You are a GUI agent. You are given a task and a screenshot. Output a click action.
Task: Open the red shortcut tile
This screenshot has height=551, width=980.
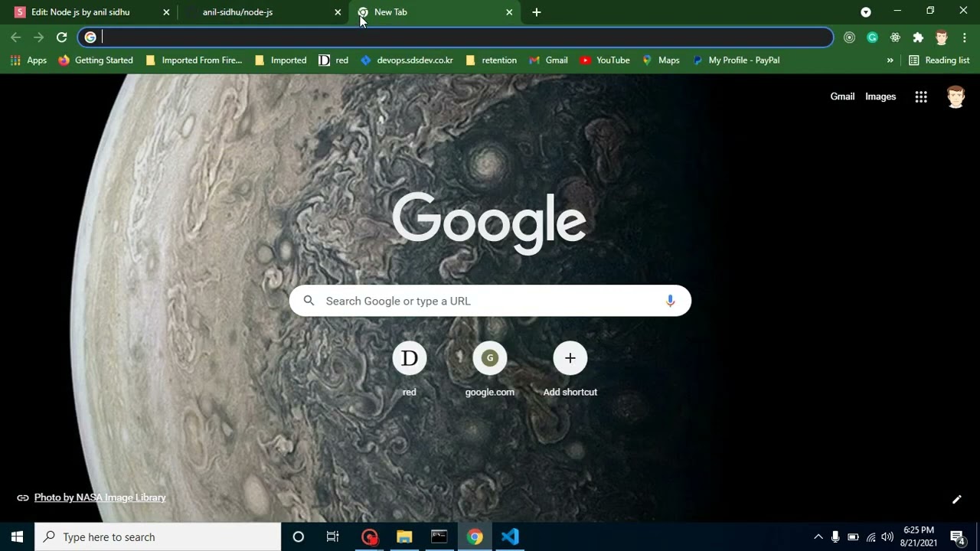(410, 369)
